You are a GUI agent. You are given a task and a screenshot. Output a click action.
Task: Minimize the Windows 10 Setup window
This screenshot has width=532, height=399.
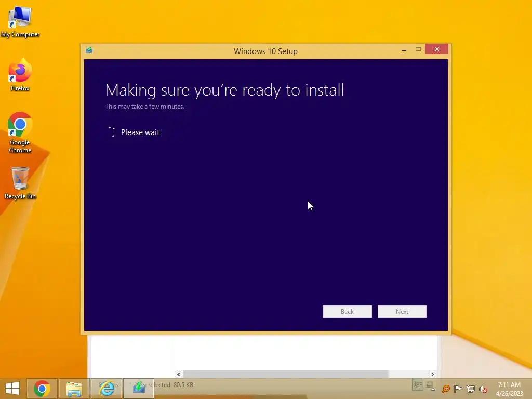pyautogui.click(x=404, y=50)
